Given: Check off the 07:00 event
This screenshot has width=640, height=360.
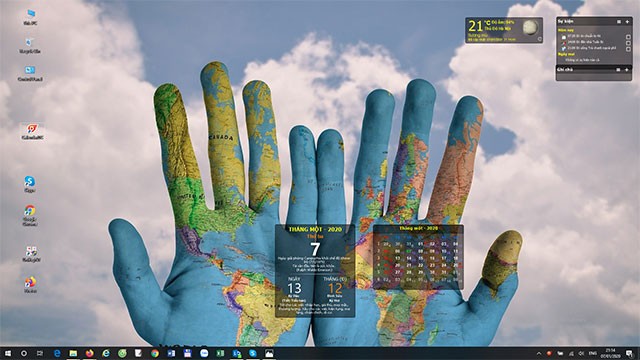Looking at the screenshot, I should coord(628,37).
